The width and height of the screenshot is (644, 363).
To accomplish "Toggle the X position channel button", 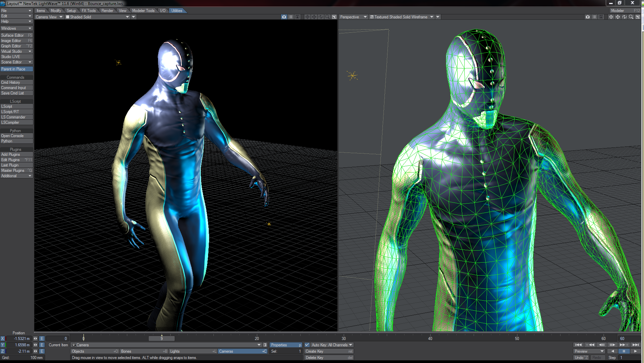I will [3, 339].
